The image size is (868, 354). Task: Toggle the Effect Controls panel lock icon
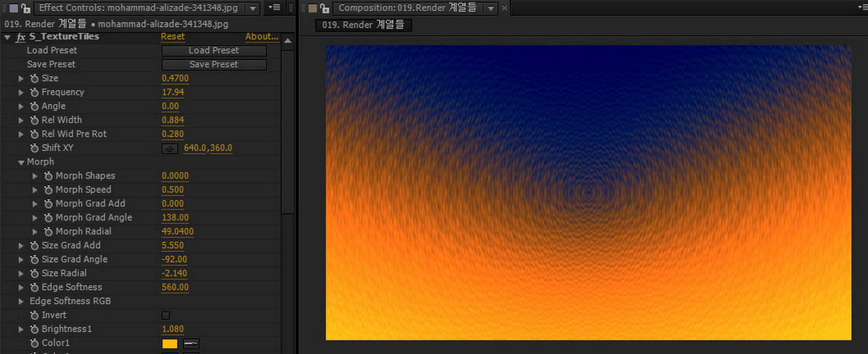pyautogui.click(x=25, y=8)
